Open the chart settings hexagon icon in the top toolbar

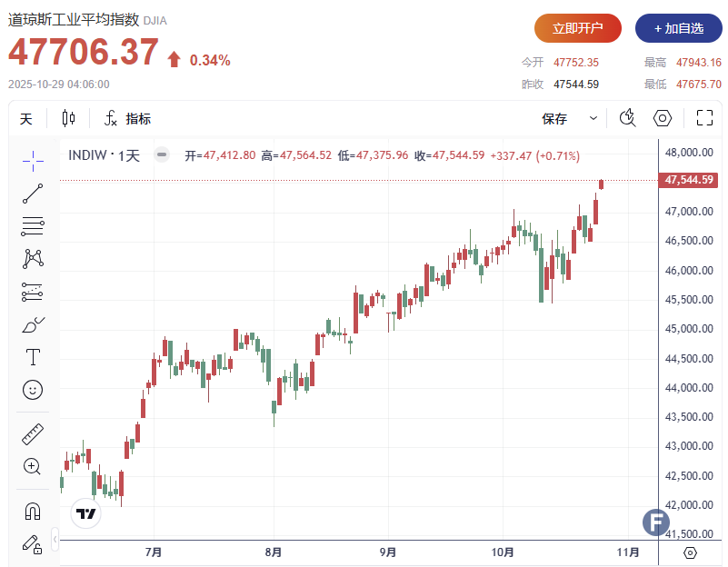pyautogui.click(x=663, y=118)
